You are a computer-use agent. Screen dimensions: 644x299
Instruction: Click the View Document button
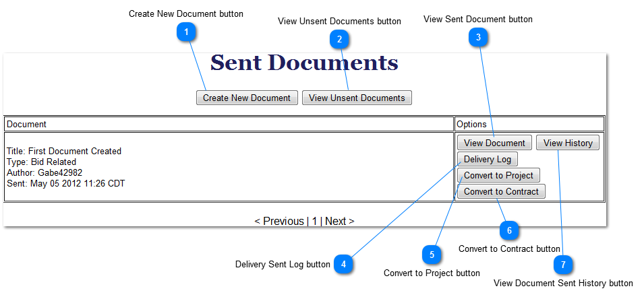pyautogui.click(x=494, y=143)
